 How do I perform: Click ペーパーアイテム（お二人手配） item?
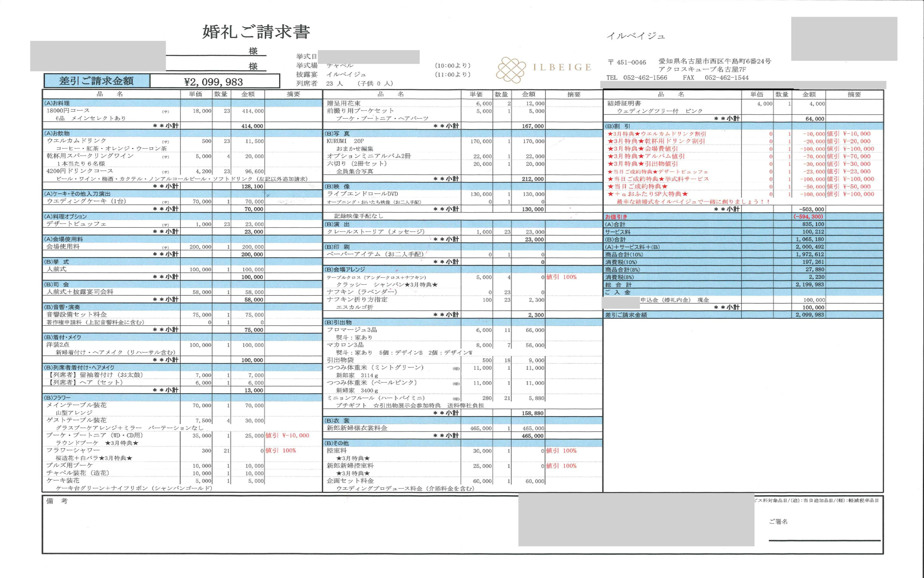pos(376,254)
